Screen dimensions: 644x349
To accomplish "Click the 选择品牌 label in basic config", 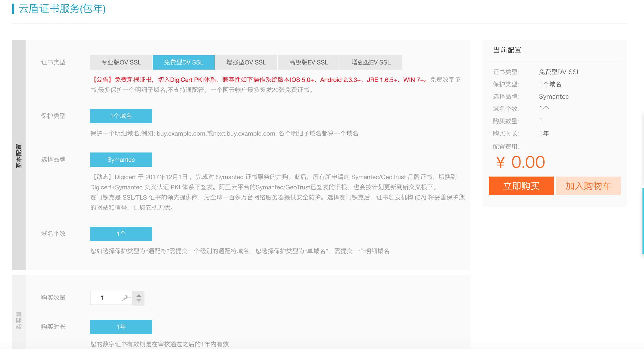I will click(x=53, y=160).
